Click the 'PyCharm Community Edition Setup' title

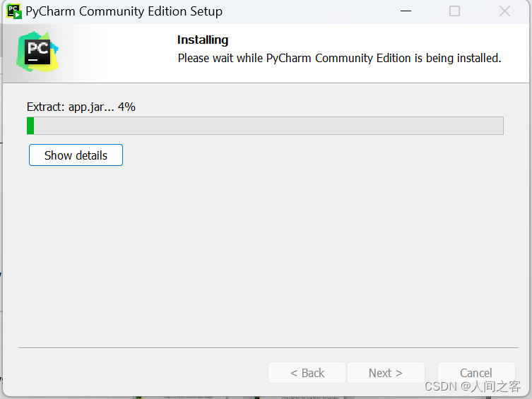124,11
